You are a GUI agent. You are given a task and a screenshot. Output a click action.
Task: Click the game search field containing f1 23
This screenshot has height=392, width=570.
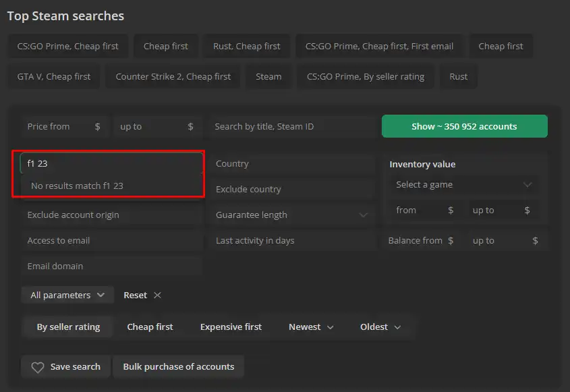point(111,164)
